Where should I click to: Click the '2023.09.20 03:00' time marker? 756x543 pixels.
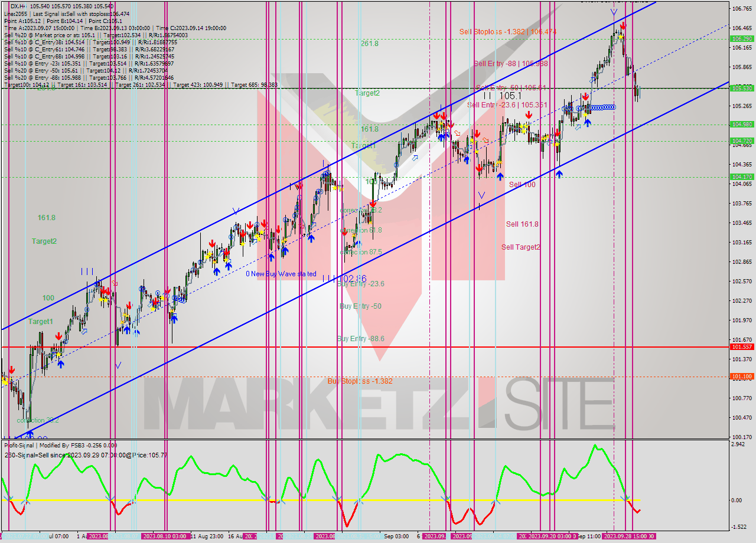pyautogui.click(x=552, y=537)
